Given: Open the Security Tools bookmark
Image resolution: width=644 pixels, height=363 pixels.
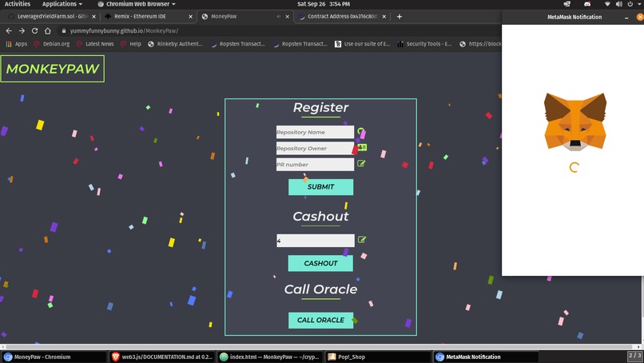Looking at the screenshot, I should tap(425, 44).
